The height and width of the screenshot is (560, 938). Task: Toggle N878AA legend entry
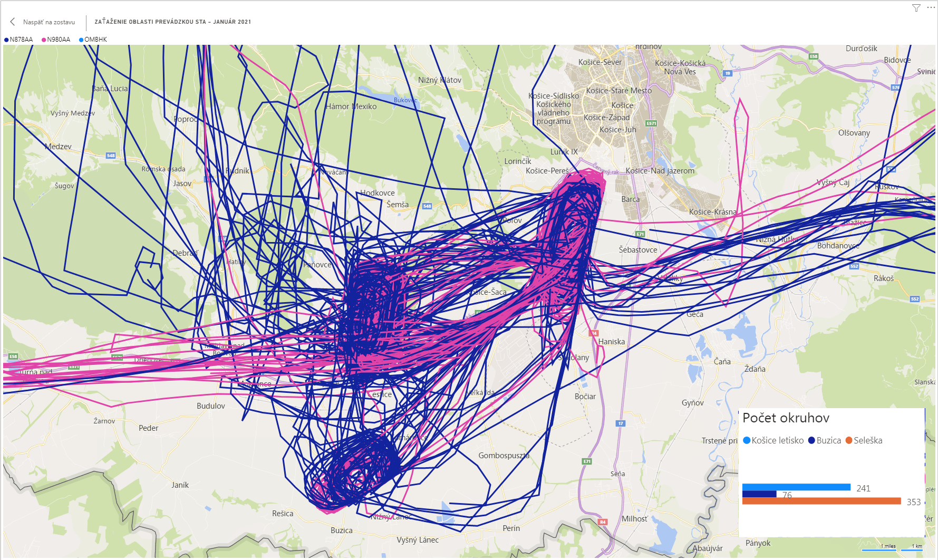coord(21,40)
